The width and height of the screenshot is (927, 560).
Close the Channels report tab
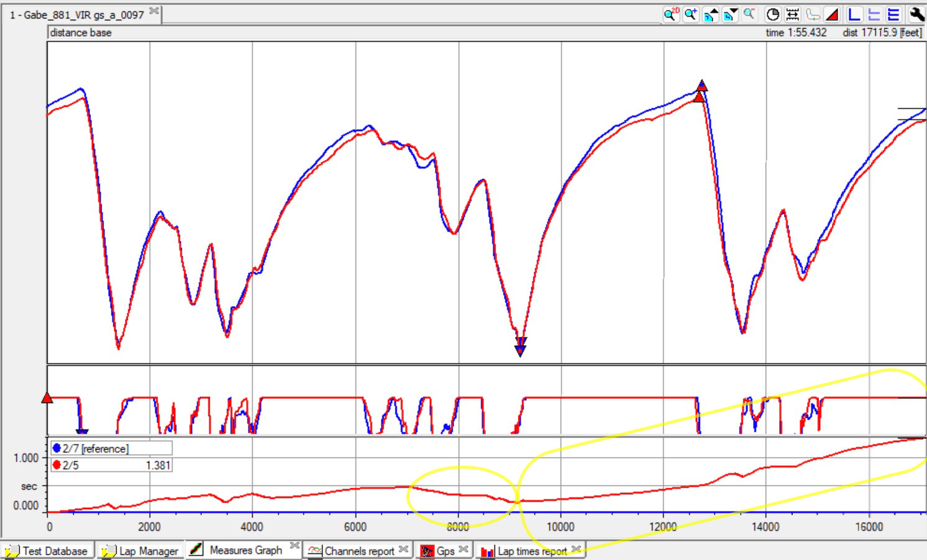pos(404,549)
